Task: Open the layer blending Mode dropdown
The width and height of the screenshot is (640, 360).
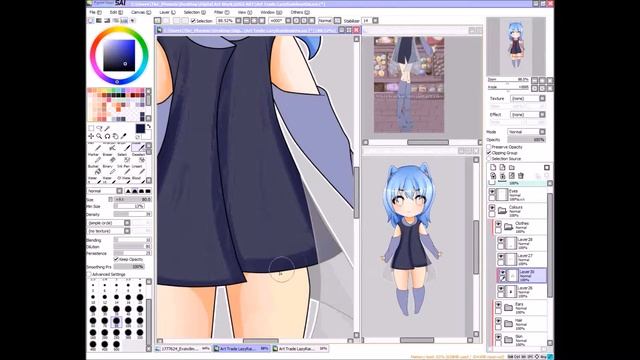Action: [x=527, y=132]
